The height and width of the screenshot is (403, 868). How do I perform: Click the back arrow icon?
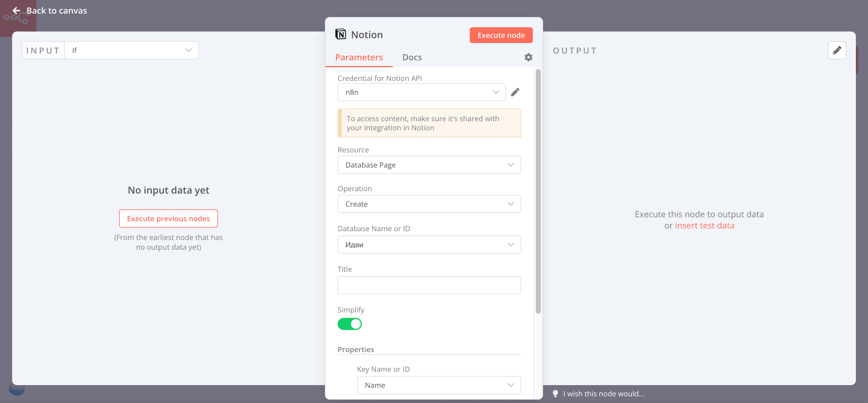tap(16, 11)
